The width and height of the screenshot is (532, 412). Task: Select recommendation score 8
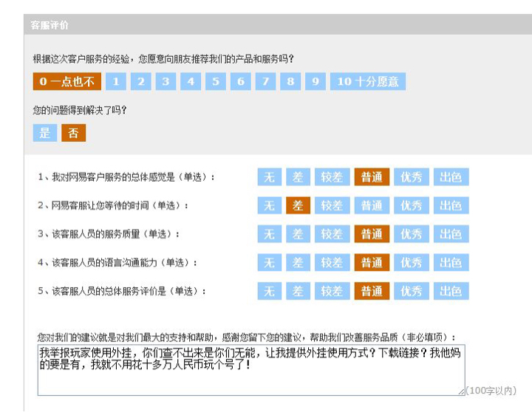coord(290,81)
